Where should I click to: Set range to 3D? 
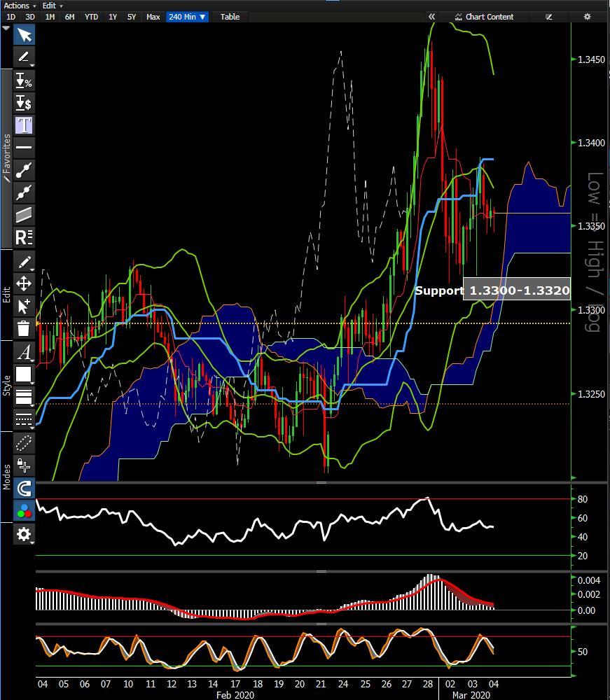(x=30, y=17)
